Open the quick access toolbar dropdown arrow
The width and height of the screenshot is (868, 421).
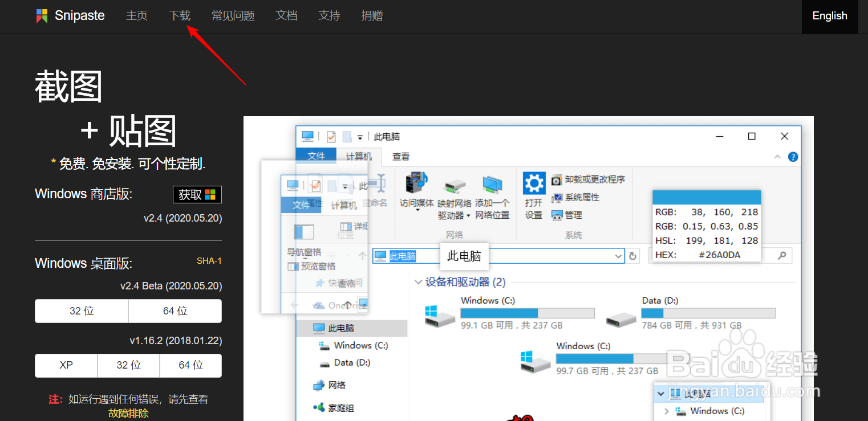(360, 137)
